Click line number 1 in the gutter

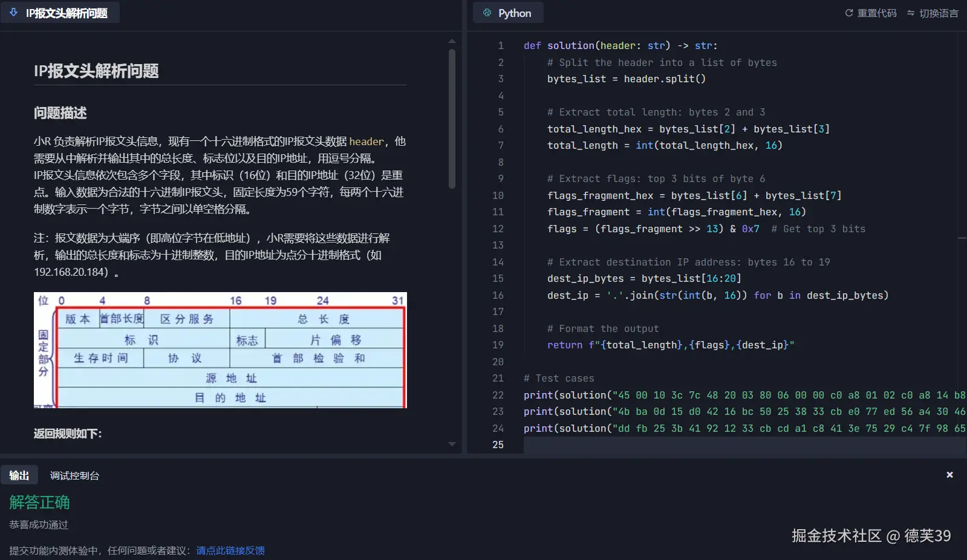pos(501,45)
